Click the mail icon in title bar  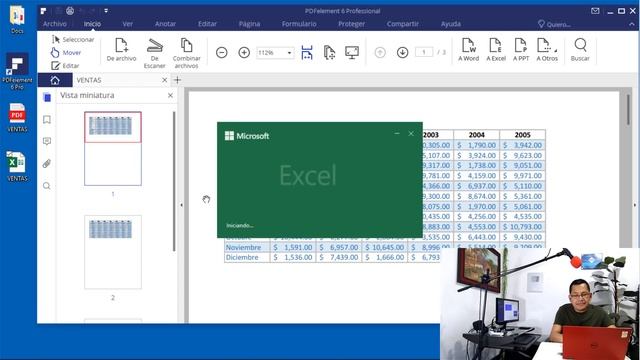(x=595, y=11)
